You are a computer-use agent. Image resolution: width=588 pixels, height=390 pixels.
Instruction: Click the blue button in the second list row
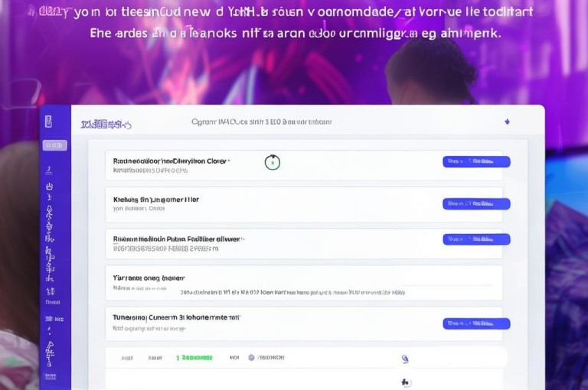[476, 204]
